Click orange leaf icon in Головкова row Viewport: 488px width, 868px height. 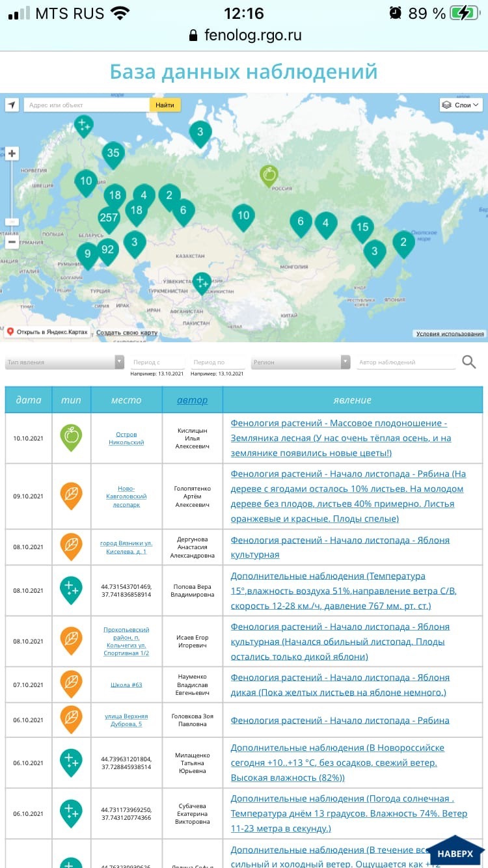pyautogui.click(x=71, y=720)
